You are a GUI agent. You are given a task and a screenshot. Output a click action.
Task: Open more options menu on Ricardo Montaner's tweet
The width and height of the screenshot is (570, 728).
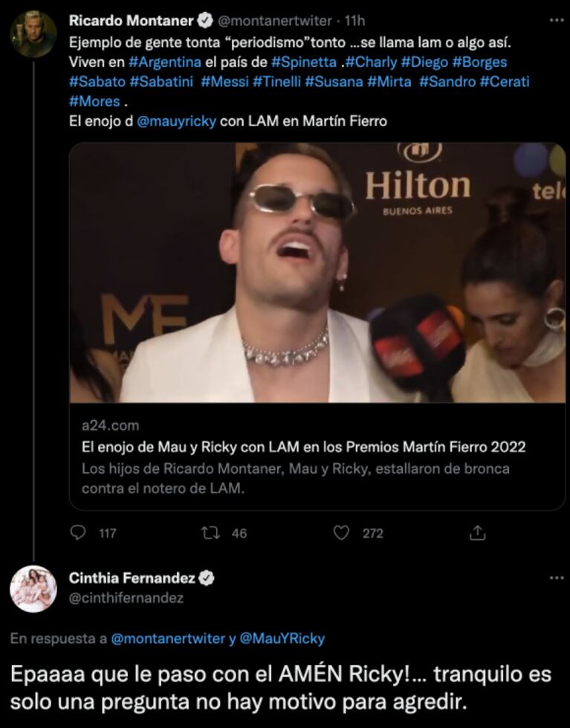[x=557, y=20]
